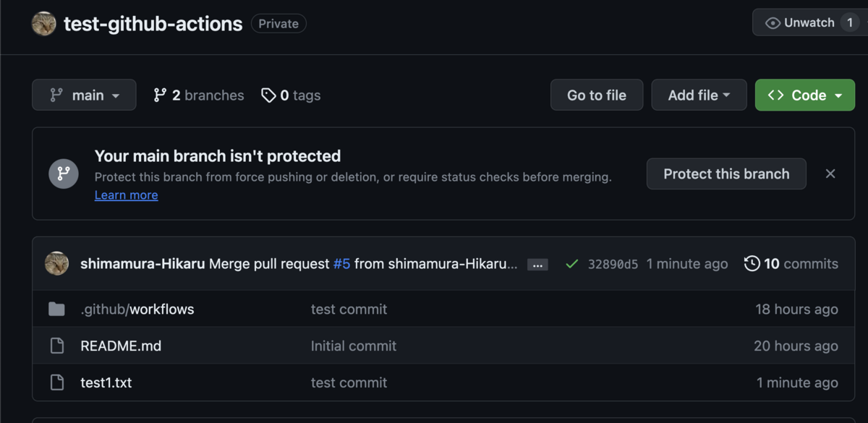Click the 1 minute ago timestamp in commit header
The image size is (868, 423).
tap(687, 264)
